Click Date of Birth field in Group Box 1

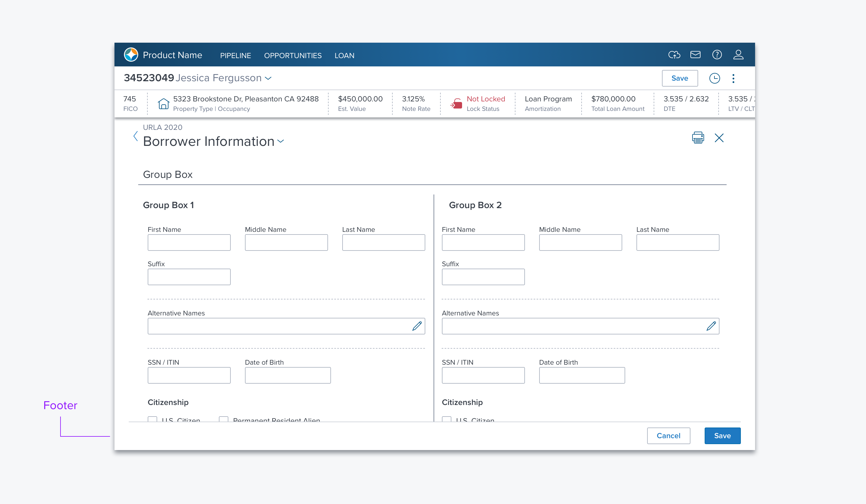pos(288,375)
